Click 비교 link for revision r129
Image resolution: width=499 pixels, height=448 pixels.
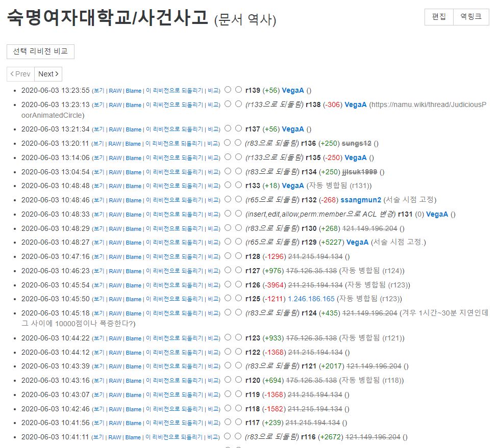pyautogui.click(x=213, y=243)
